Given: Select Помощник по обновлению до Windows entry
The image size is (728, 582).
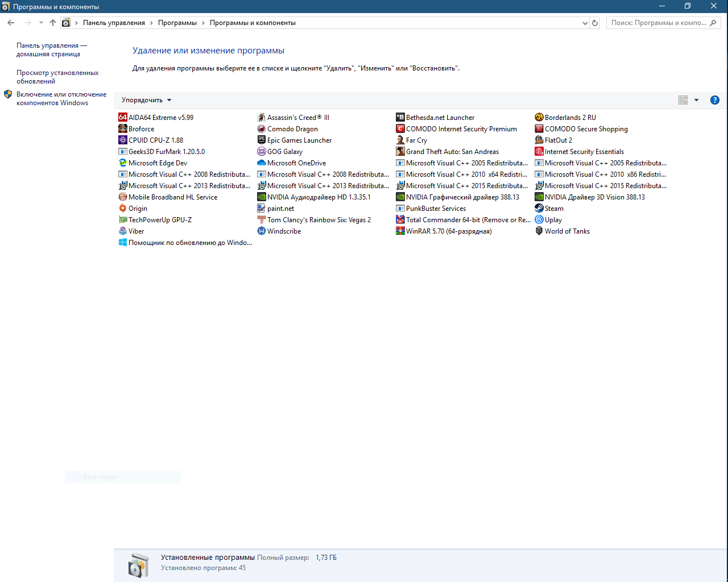Looking at the screenshot, I should point(185,243).
